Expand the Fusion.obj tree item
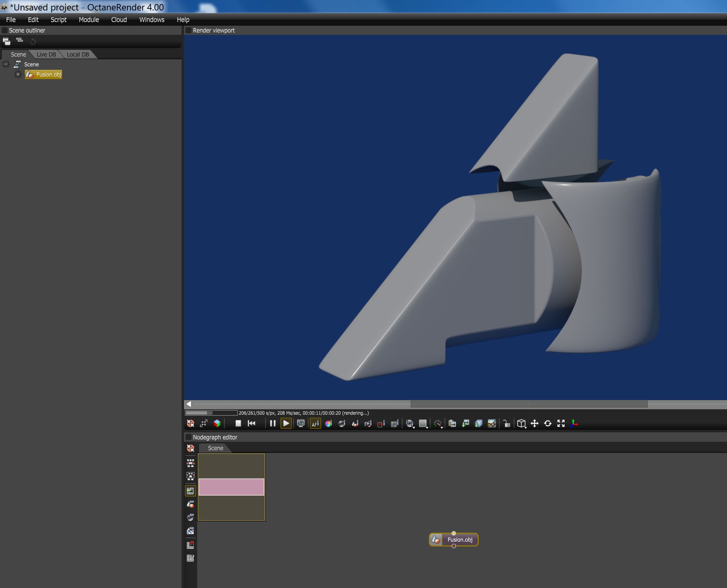Screen dimensions: 727x588 [18, 74]
